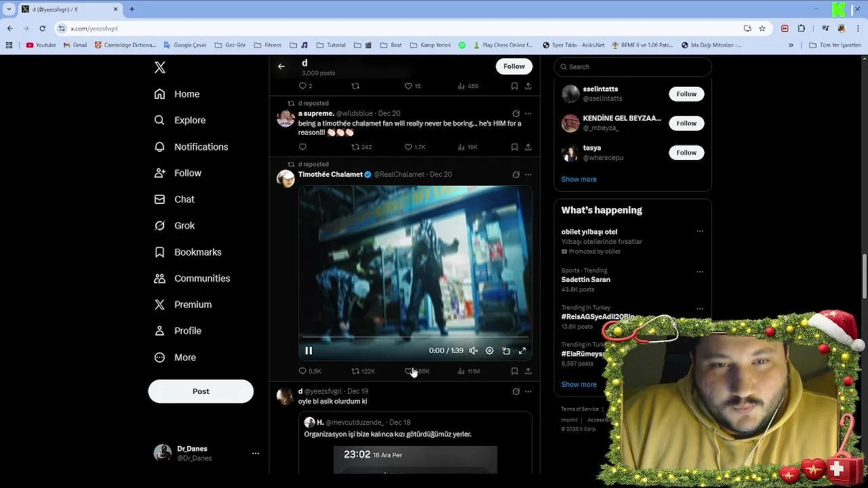
Task: Open quoted post image thumbnail 23:02
Action: click(x=415, y=460)
